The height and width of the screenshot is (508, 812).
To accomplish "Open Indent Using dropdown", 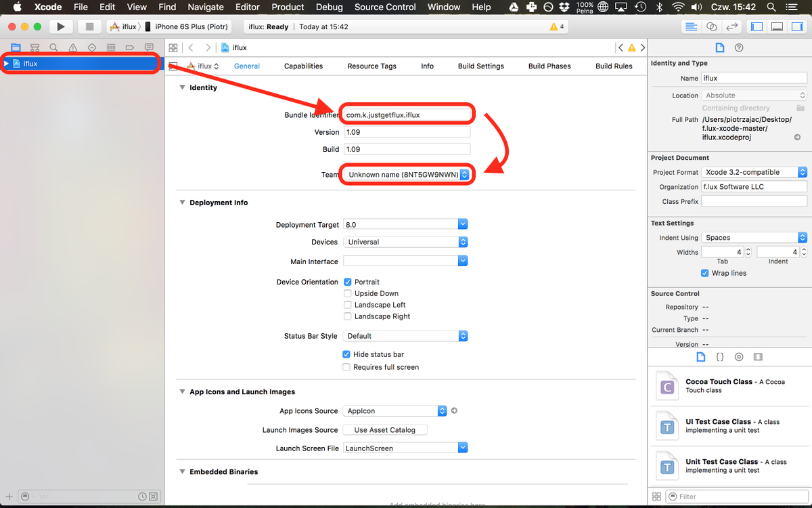I will [x=754, y=238].
